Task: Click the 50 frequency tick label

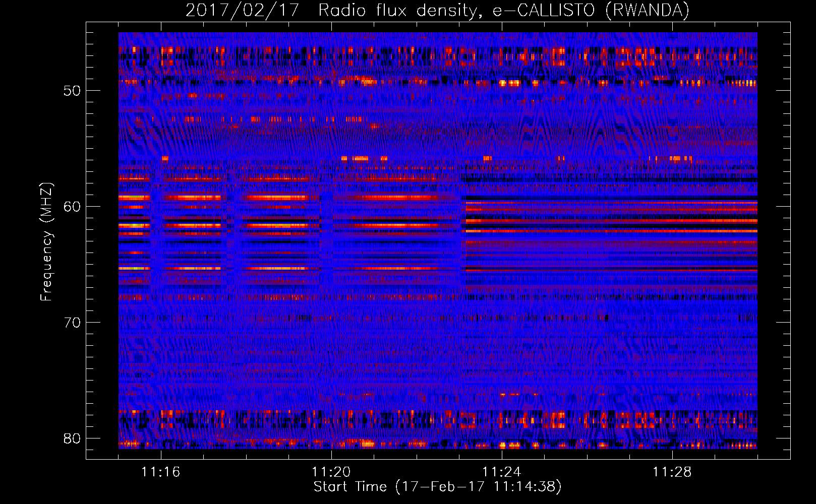Action: click(x=72, y=91)
